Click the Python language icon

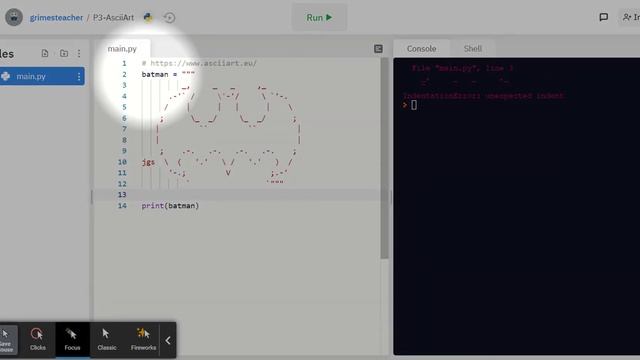[148, 17]
